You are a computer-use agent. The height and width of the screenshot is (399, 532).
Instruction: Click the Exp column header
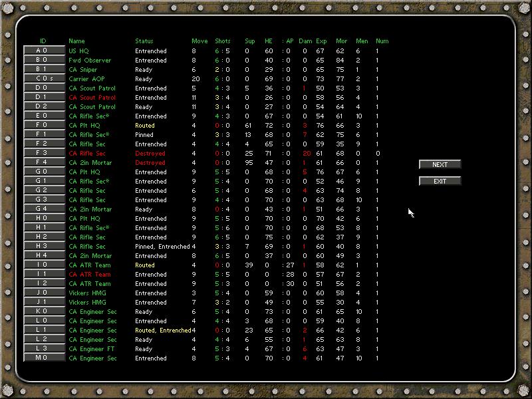[321, 41]
